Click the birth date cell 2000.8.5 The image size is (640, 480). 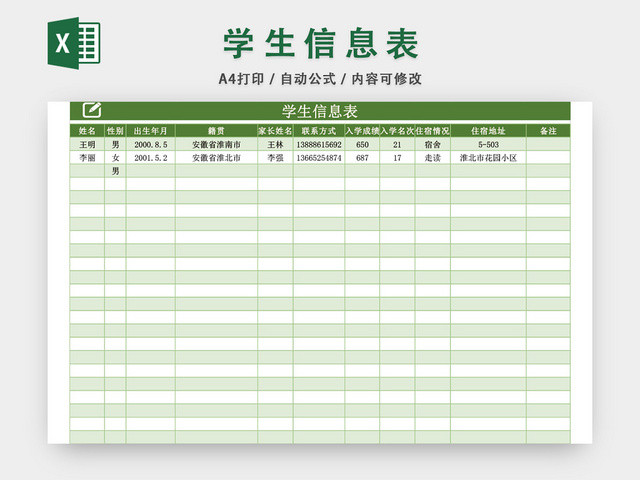(151, 144)
